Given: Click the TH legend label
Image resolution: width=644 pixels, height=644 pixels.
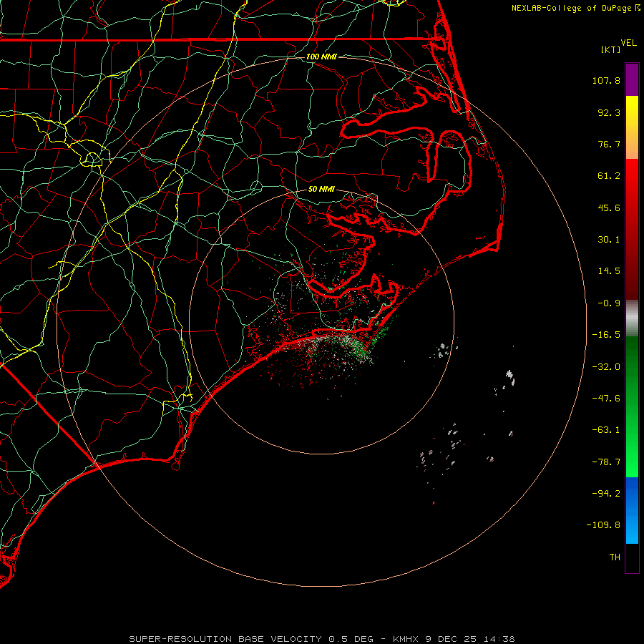Looking at the screenshot, I should tap(615, 557).
